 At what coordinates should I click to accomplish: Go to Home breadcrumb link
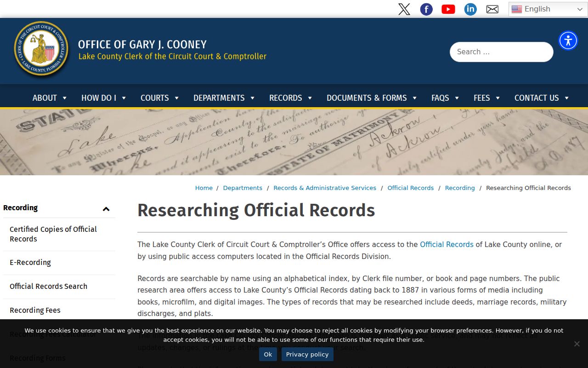[204, 188]
